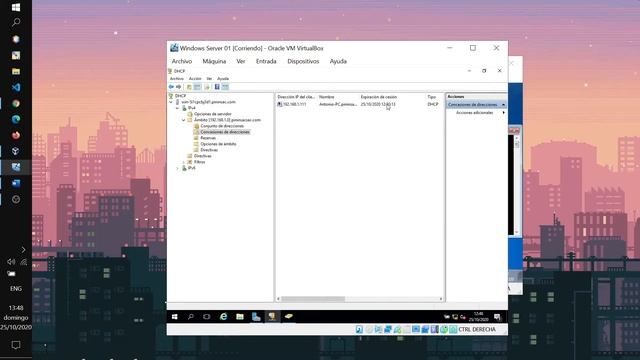The height and width of the screenshot is (360, 640).
Task: Click DHCP toolbar Back arrow
Action: pyautogui.click(x=171, y=87)
